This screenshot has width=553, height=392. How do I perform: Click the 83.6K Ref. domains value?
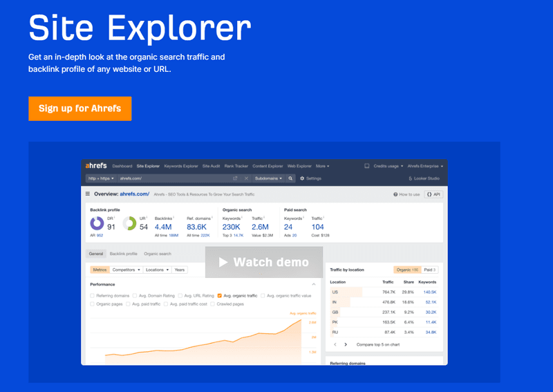coord(196,227)
